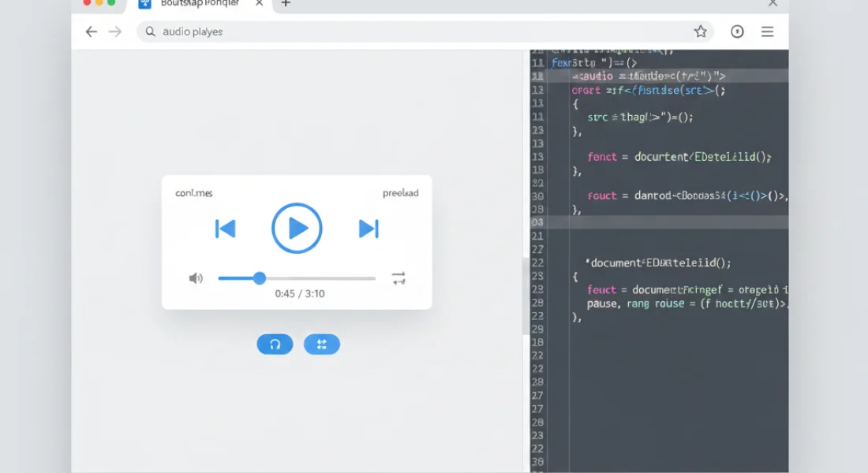Click the search magnifier in the address bar

click(150, 32)
